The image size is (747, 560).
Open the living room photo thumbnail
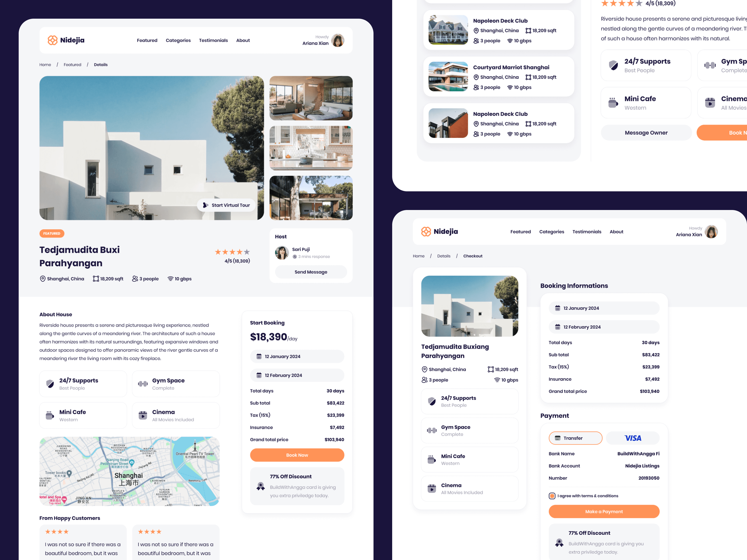[311, 98]
